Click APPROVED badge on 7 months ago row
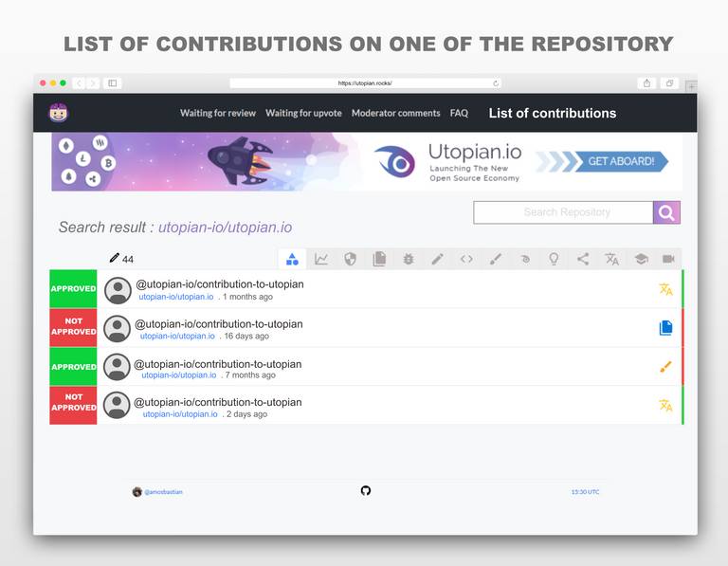Viewport: 728px width, 566px height. 73,366
